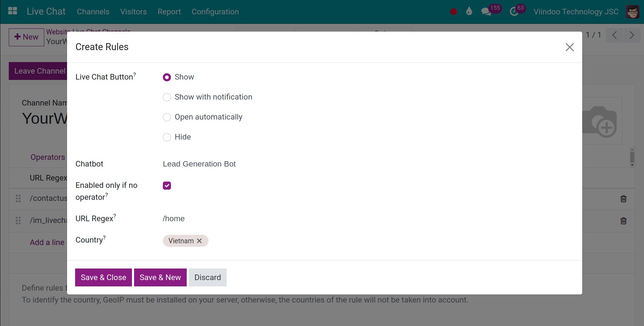Open the conversations icon showing 155
644x326 pixels.
click(486, 12)
